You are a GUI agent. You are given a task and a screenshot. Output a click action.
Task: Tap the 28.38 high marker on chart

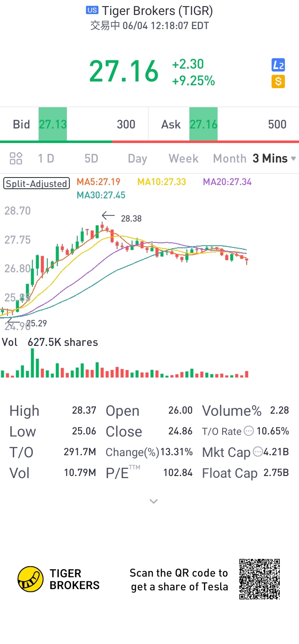(131, 219)
